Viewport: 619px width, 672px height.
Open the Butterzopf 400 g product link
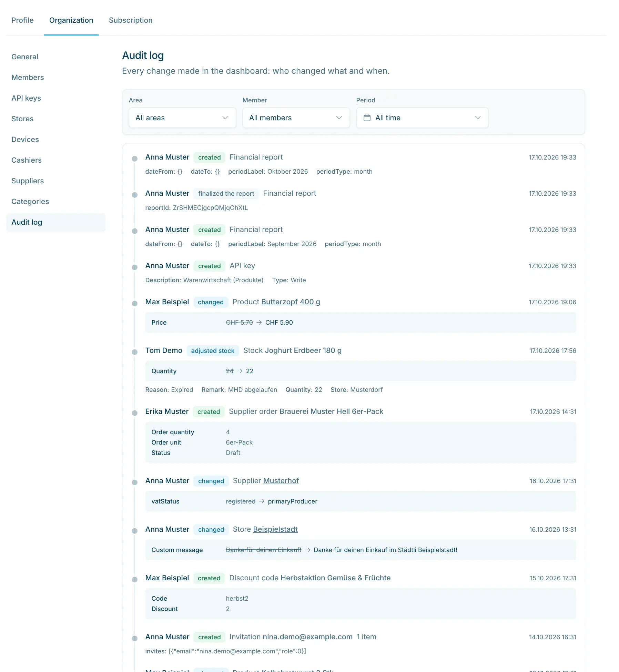click(x=291, y=302)
